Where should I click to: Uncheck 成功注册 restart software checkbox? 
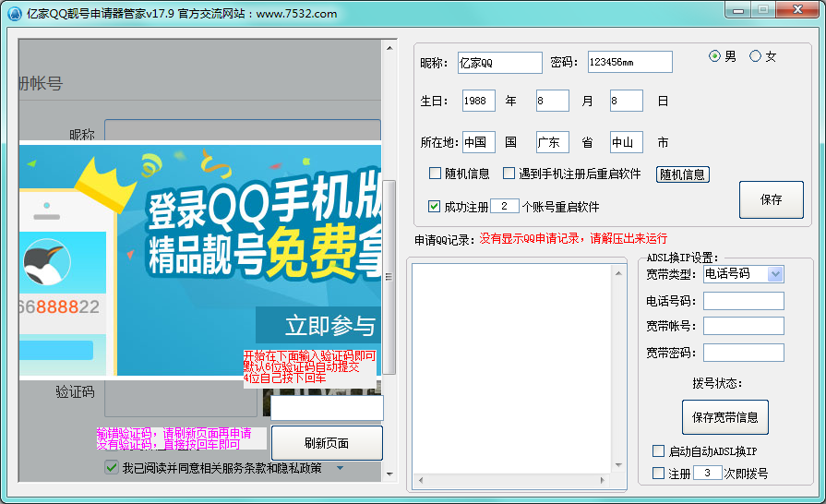434,206
